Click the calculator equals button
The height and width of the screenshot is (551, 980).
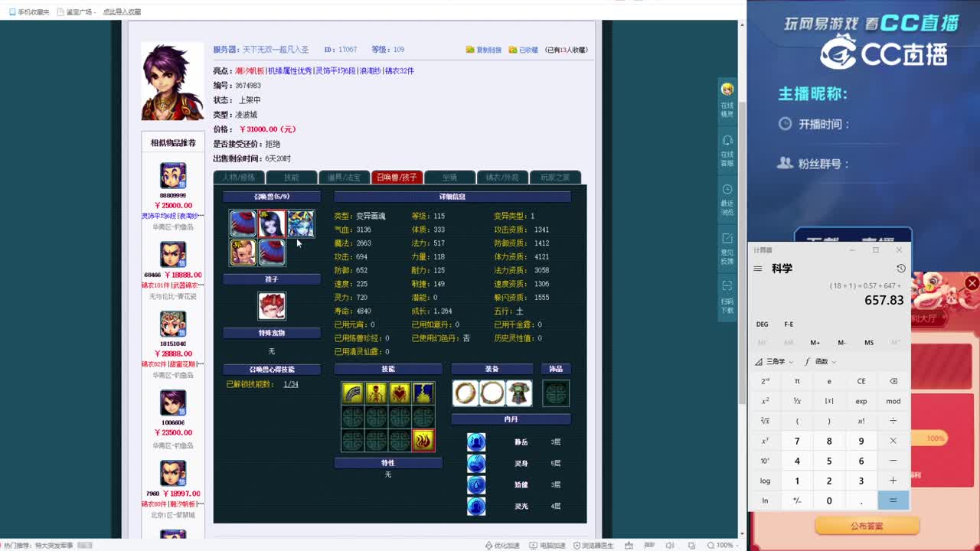893,500
